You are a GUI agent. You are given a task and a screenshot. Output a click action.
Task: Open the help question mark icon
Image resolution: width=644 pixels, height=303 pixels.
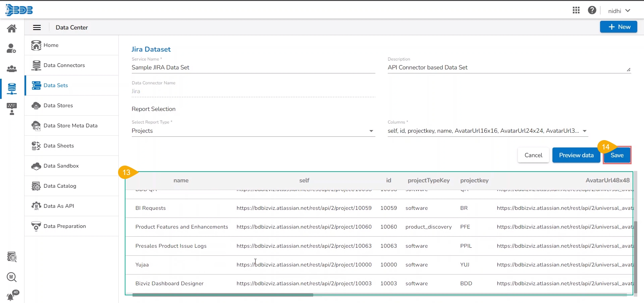[592, 10]
